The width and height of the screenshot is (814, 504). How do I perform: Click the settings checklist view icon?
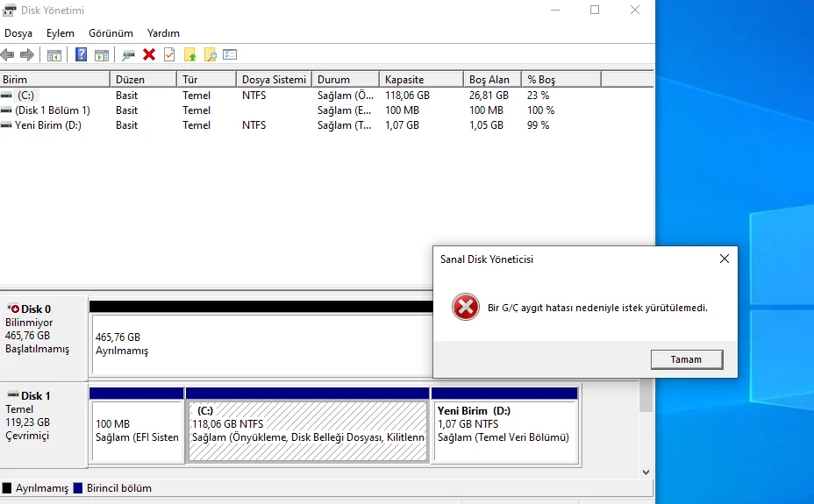click(x=230, y=54)
